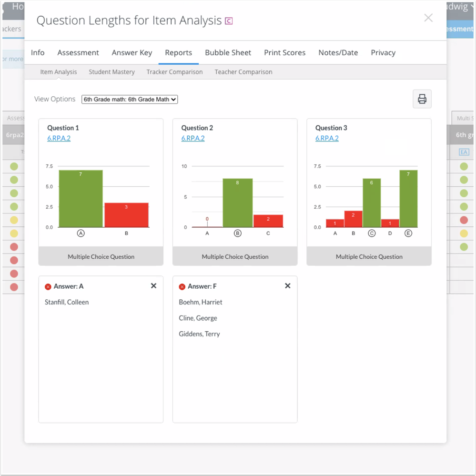This screenshot has height=476, width=476.
Task: Open Question 3 standard 6.RP.A.2 link
Action: pos(327,139)
